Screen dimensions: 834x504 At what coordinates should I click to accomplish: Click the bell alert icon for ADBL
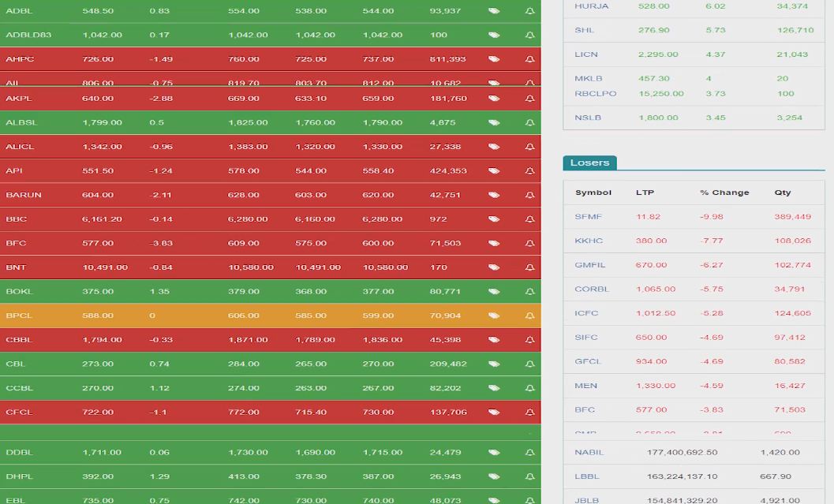pos(529,11)
